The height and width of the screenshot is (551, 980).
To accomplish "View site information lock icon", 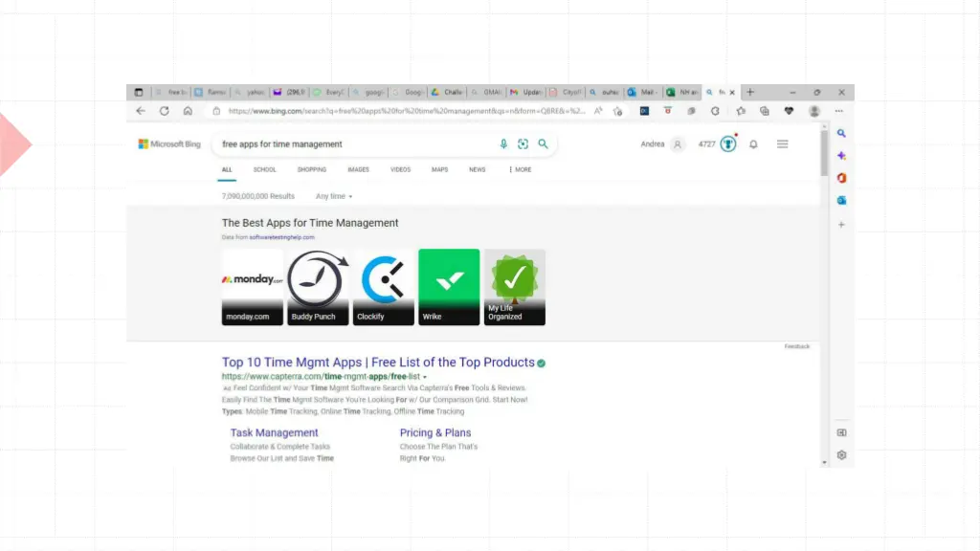I will pyautogui.click(x=216, y=111).
